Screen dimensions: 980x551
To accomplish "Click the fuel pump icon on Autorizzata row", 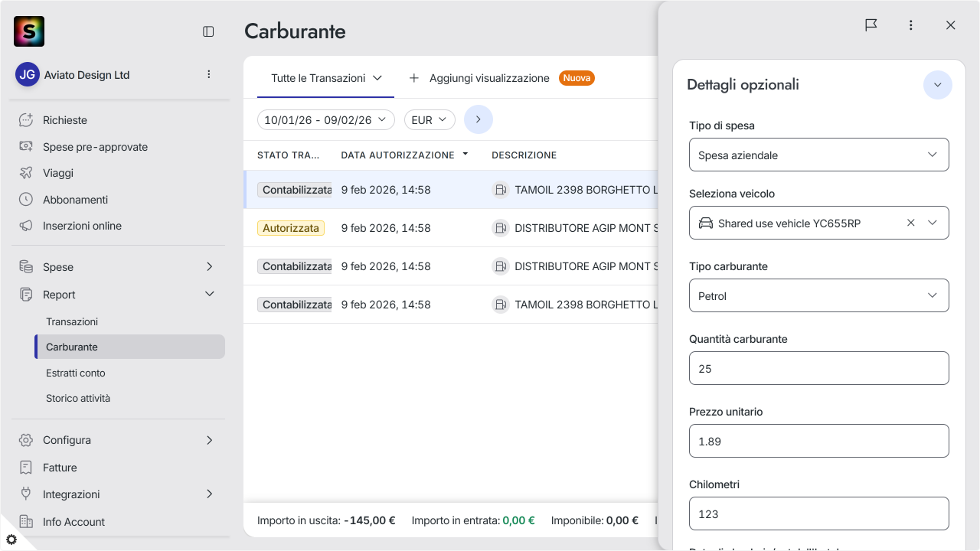I will 501,228.
